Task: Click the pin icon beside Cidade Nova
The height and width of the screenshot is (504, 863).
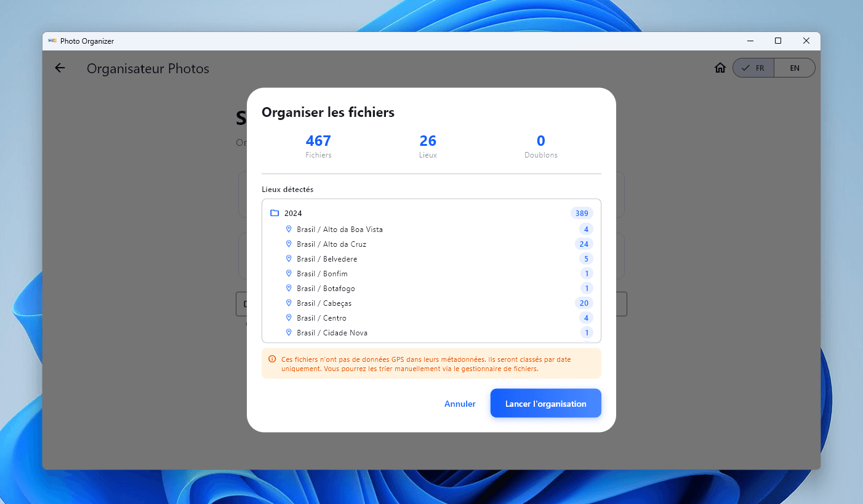Action: tap(289, 332)
